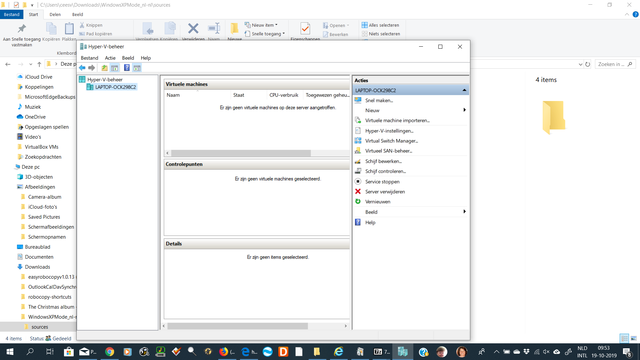Open Beeld menu in Hyper-V-beheer menu bar
Viewport: 640px width, 360px height.
pyautogui.click(x=128, y=58)
